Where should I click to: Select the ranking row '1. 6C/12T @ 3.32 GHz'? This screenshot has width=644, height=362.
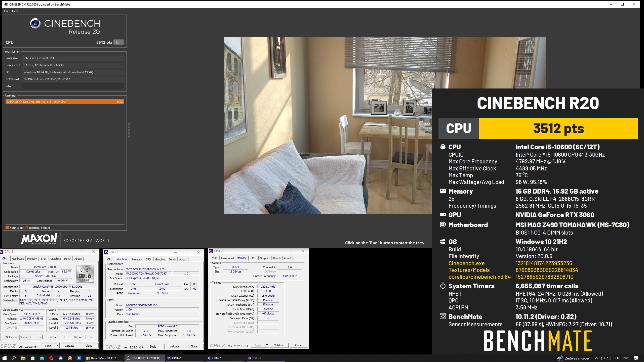65,102
